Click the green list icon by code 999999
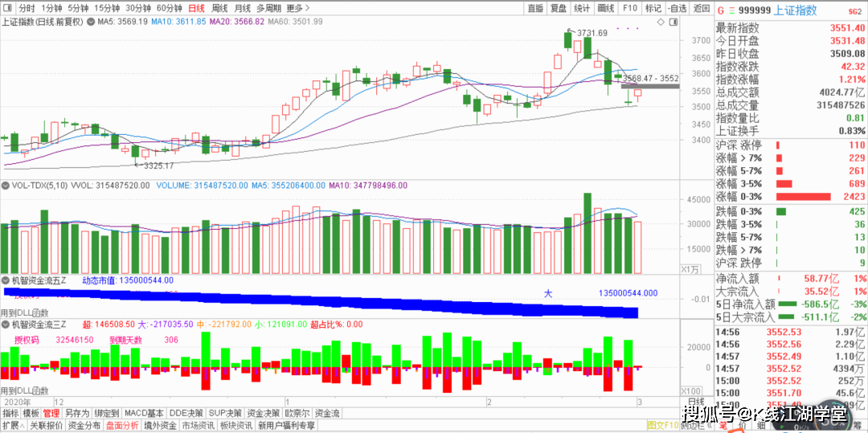This screenshot has height=433, width=868. 730,10
